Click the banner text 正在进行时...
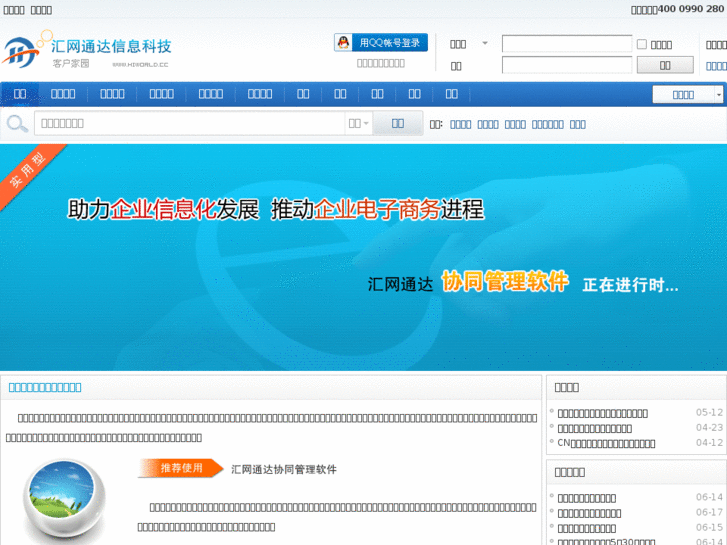This screenshot has height=545, width=727. point(631,285)
